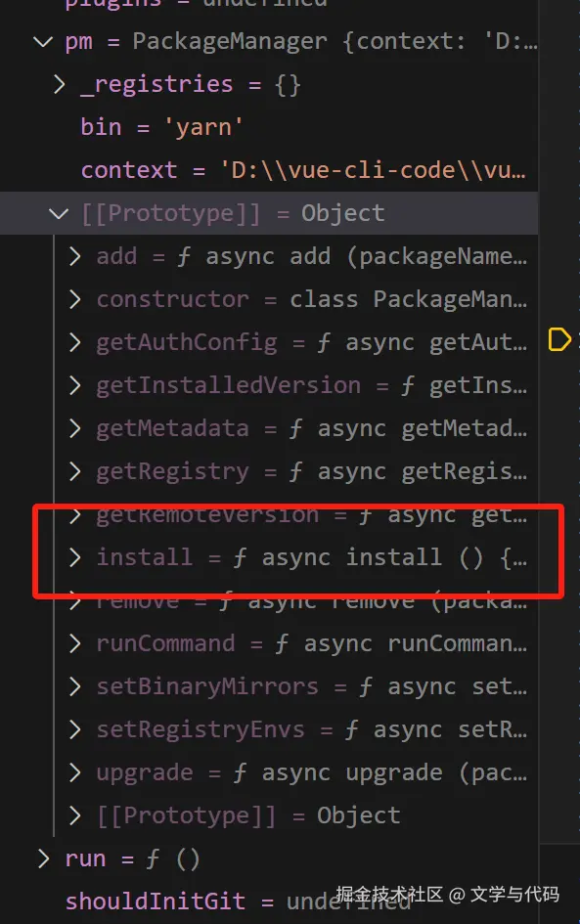Expand the run function variable
Image resolution: width=580 pixels, height=924 pixels.
pos(43,858)
